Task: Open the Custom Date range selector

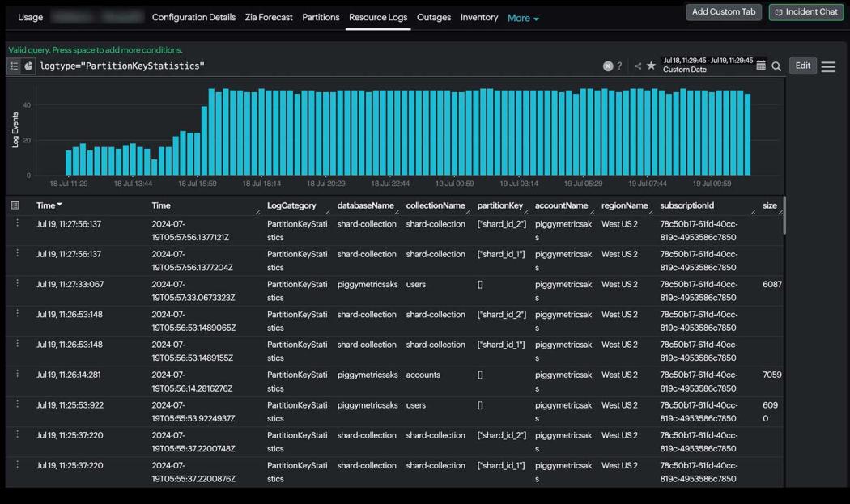Action: (x=706, y=69)
